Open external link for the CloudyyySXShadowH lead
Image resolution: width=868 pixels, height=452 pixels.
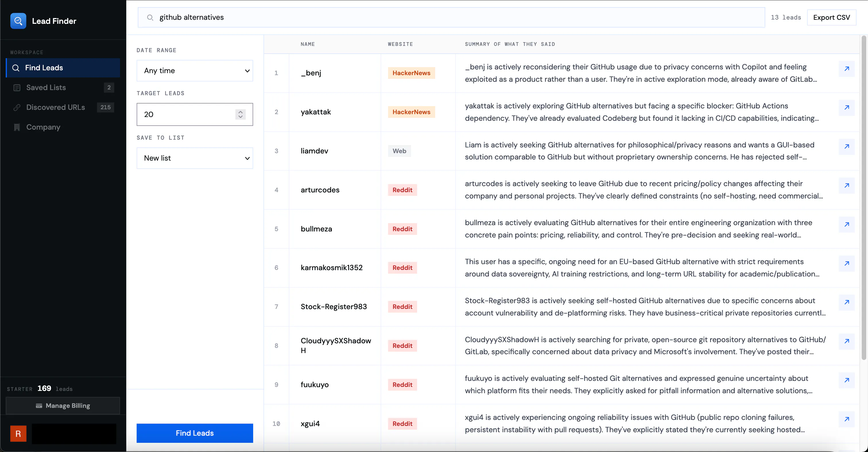(846, 341)
